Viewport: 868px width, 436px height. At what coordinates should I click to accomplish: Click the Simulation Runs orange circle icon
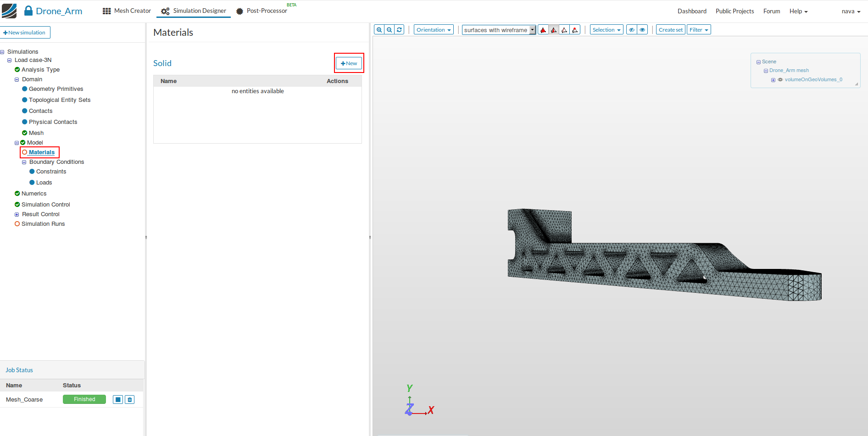(x=17, y=224)
